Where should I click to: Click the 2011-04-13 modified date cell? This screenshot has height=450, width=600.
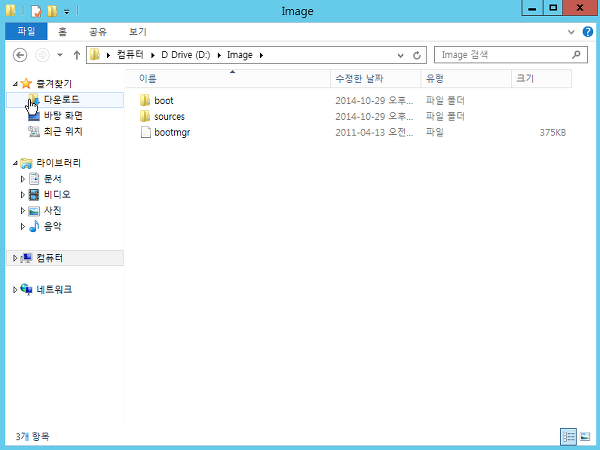[374, 133]
